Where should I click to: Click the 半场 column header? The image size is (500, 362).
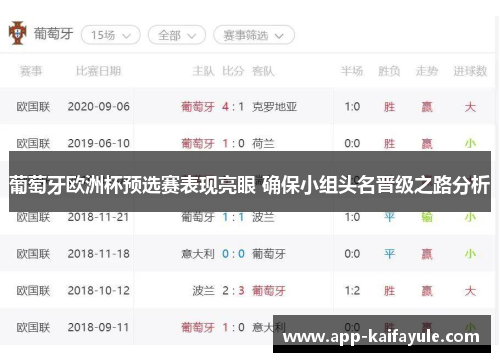tap(352, 71)
